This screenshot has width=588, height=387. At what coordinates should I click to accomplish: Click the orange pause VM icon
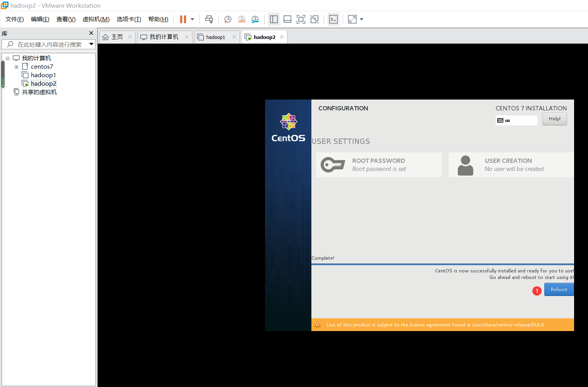[x=183, y=19]
